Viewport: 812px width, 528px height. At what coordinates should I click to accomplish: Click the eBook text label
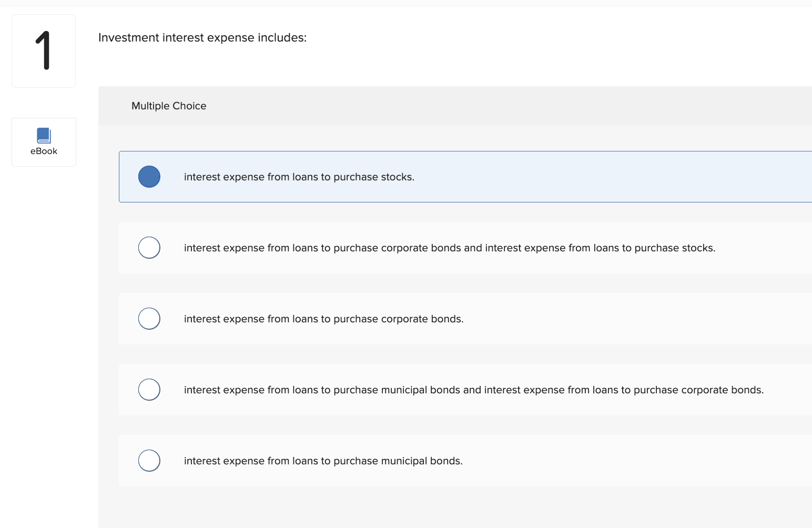44,151
